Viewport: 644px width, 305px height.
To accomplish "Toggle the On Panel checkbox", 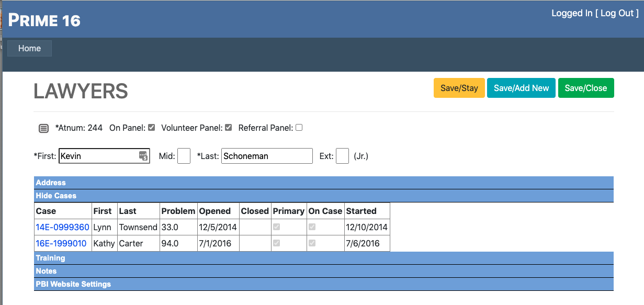I will (152, 127).
